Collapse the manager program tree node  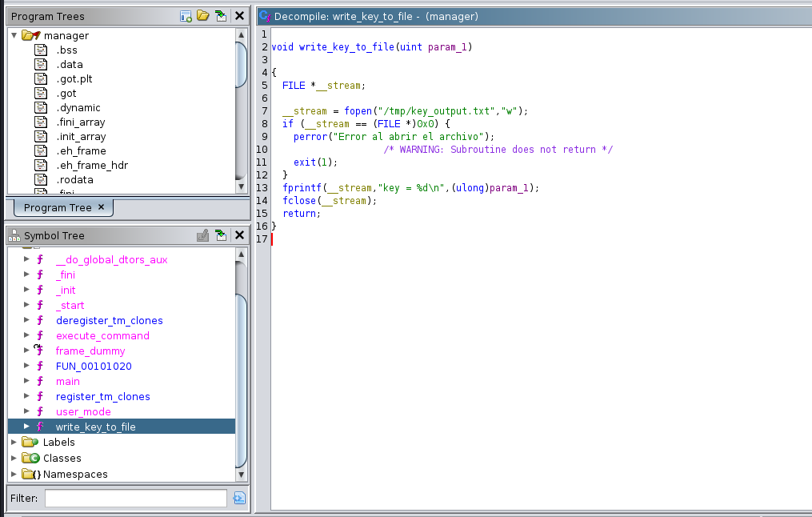14,35
